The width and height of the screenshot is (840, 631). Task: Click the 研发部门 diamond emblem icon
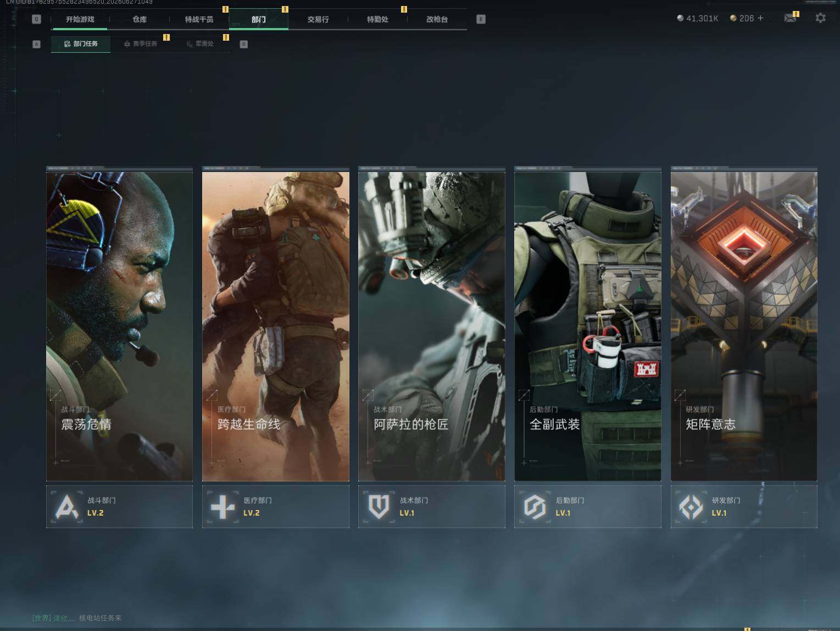[x=691, y=507]
